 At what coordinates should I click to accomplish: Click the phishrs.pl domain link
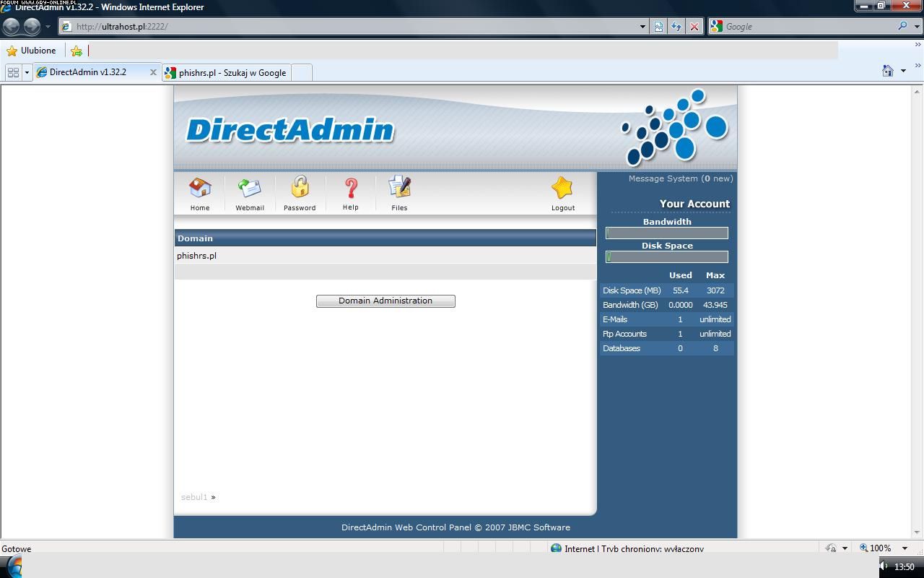pos(196,256)
